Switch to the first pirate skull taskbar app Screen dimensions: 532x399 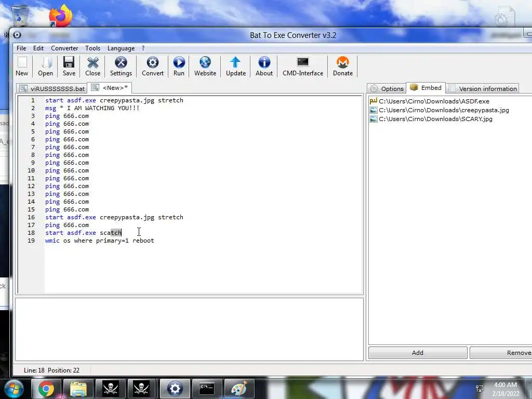[110, 389]
